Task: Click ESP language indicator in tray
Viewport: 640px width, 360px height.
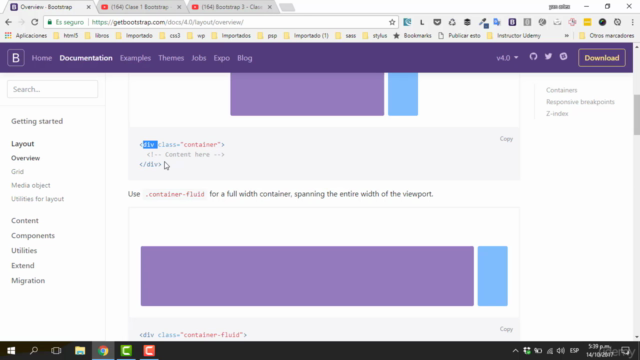Action: [574, 351]
